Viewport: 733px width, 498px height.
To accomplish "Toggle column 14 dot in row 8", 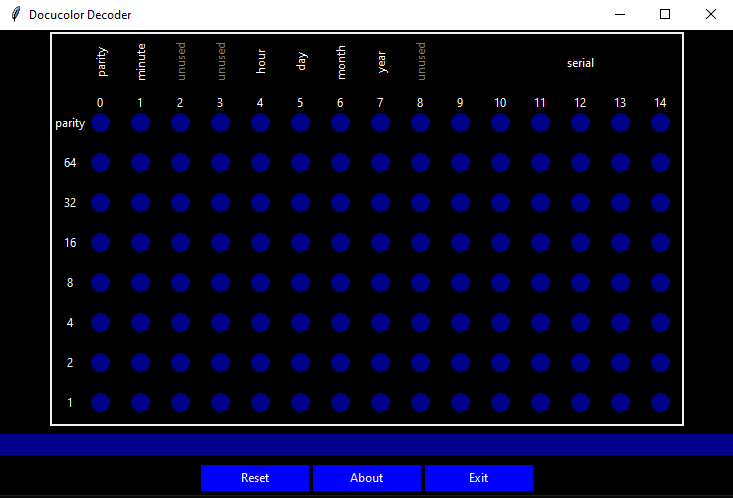I will (660, 282).
